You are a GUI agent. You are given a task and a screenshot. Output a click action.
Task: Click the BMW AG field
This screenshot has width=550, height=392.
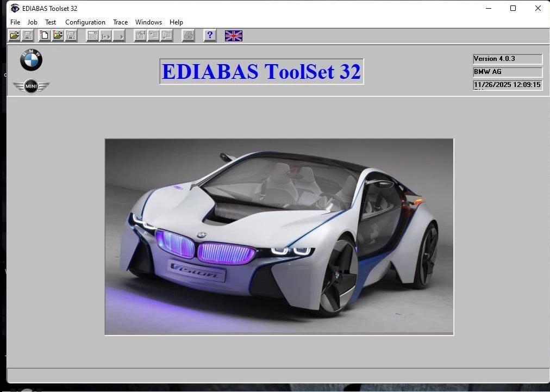click(x=508, y=72)
